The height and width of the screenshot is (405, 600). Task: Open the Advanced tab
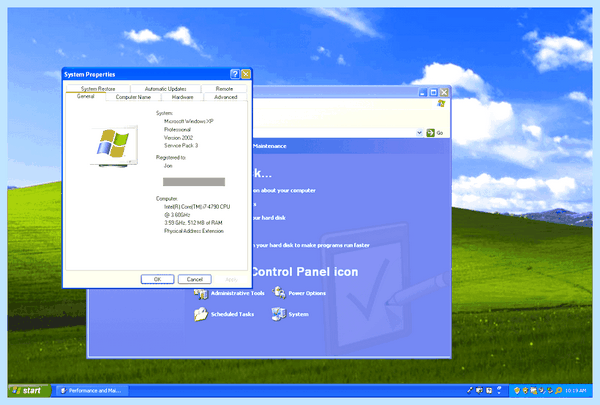point(226,97)
